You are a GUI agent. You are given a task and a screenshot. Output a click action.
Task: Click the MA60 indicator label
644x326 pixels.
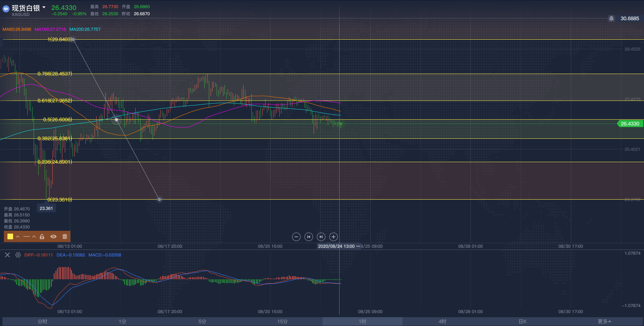(x=17, y=29)
